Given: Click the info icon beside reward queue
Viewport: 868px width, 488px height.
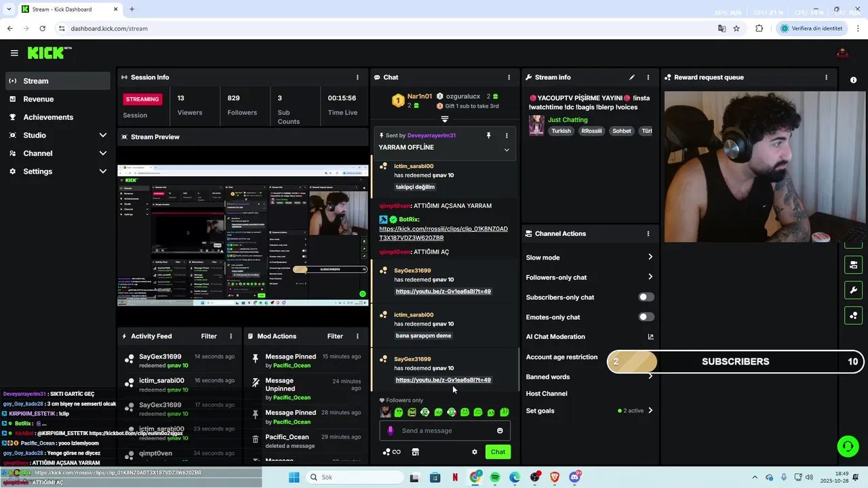Looking at the screenshot, I should [853, 80].
